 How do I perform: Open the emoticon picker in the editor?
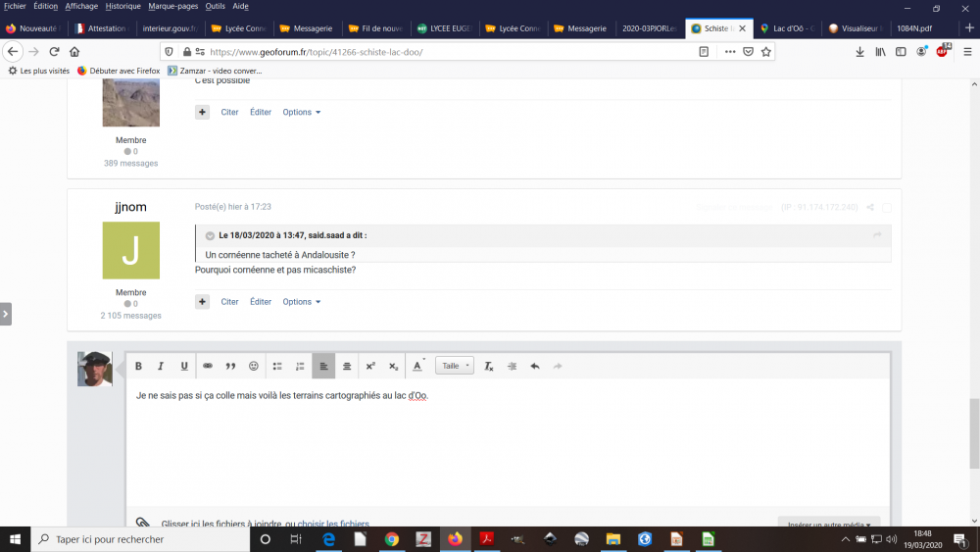[x=253, y=367]
